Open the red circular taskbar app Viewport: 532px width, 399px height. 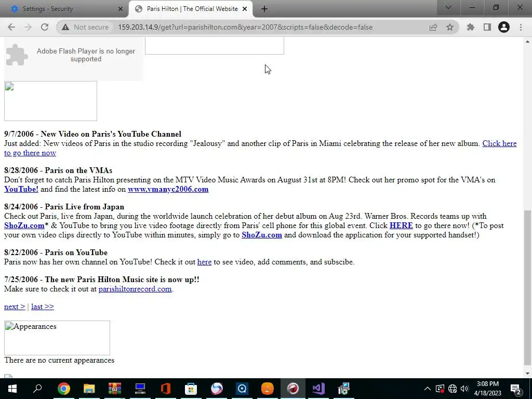point(293,389)
